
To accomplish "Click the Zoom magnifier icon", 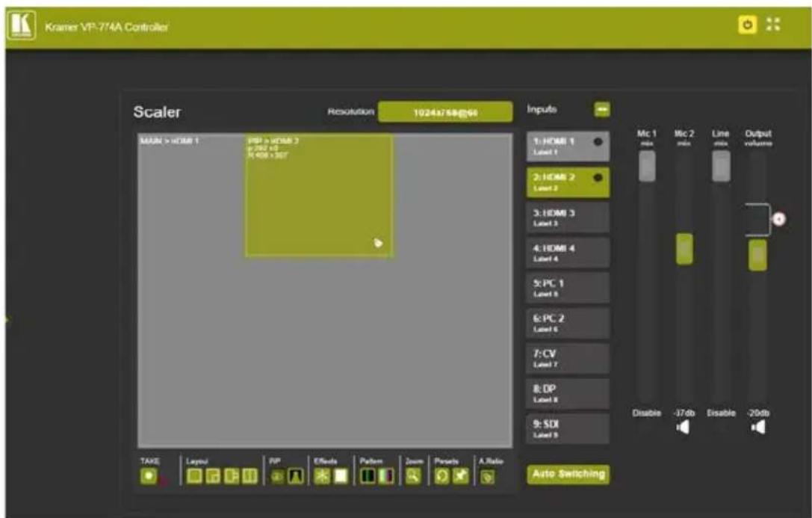I will coord(413,475).
